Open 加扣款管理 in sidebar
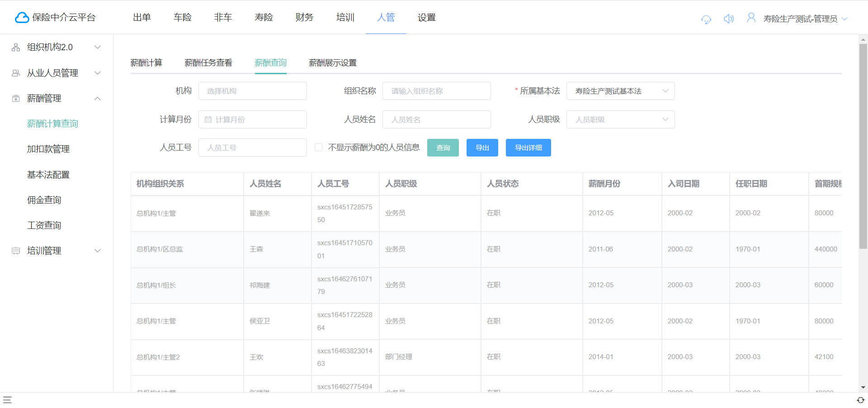The width and height of the screenshot is (868, 408). (x=48, y=149)
